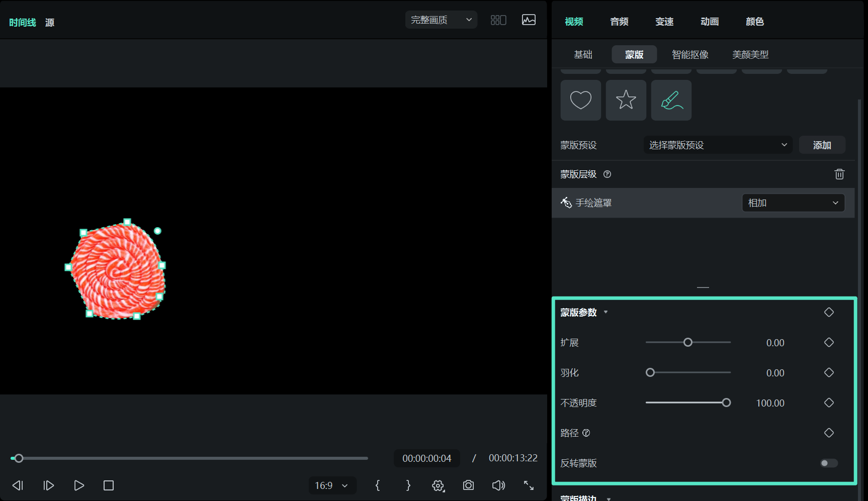Open the 智能抠像 sub-tab

[690, 54]
